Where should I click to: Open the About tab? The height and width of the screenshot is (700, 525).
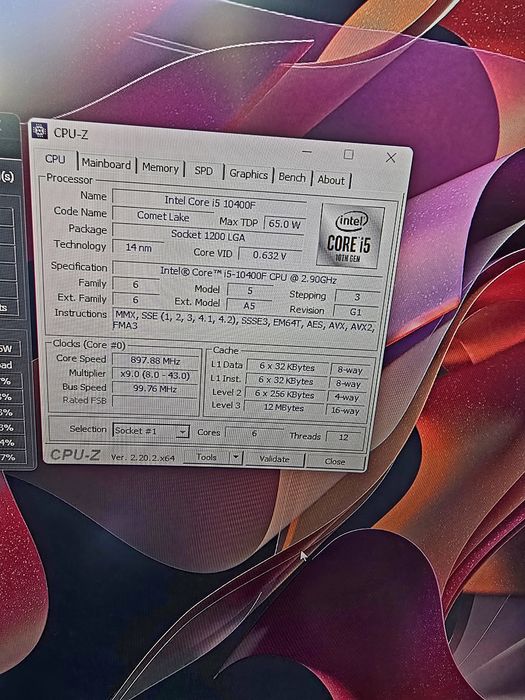coord(331,180)
